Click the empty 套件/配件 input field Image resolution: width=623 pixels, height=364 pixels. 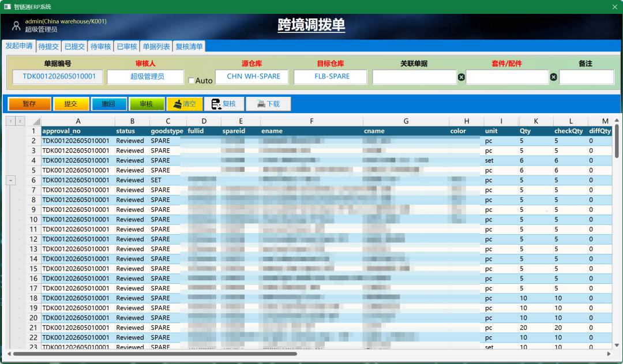coord(507,77)
